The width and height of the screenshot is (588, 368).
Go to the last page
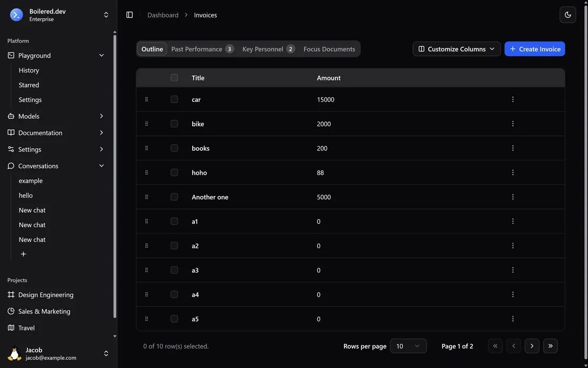pos(550,346)
